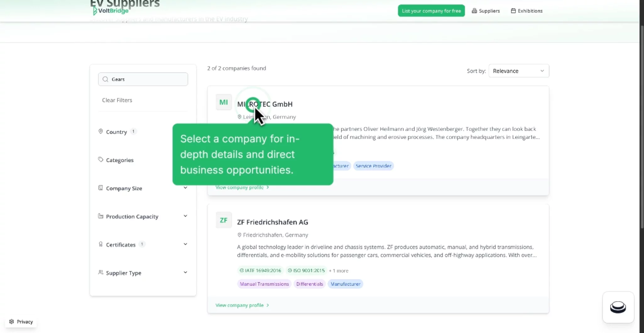Click the Gears search input field
This screenshot has width=644, height=333.
click(148, 79)
